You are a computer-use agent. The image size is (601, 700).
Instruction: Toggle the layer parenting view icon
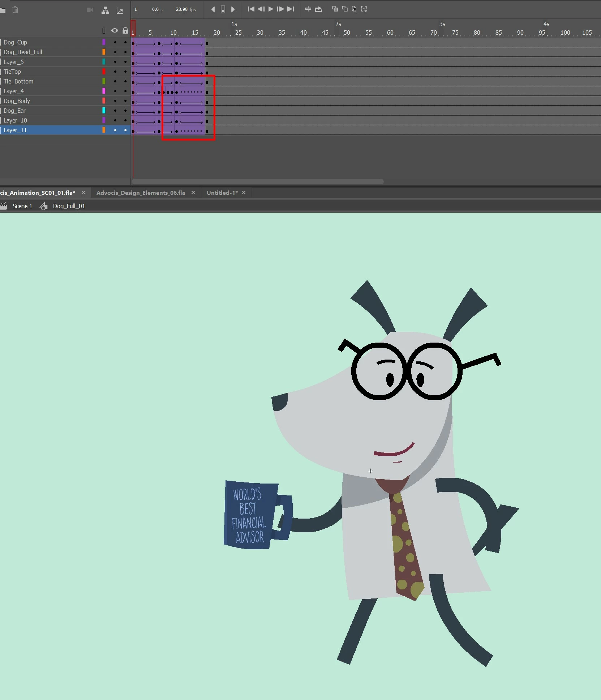[x=105, y=10]
